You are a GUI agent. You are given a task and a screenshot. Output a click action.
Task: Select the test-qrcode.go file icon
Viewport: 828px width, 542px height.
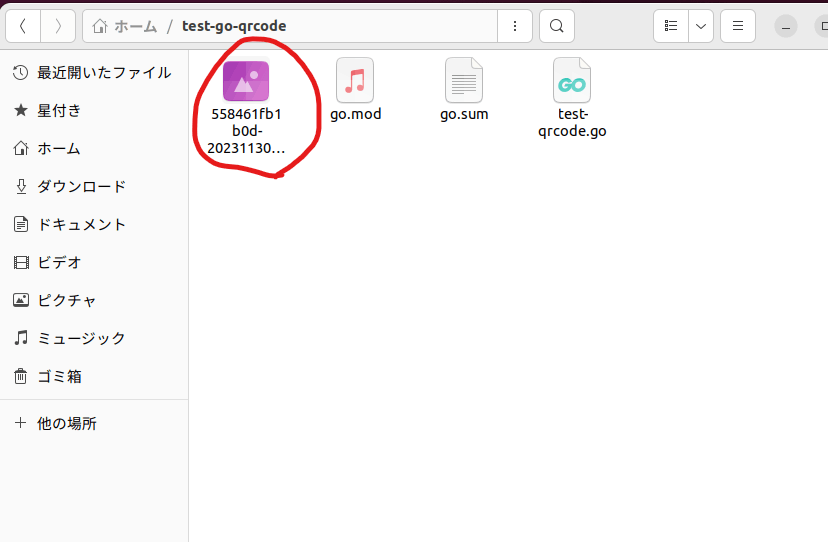[x=572, y=80]
